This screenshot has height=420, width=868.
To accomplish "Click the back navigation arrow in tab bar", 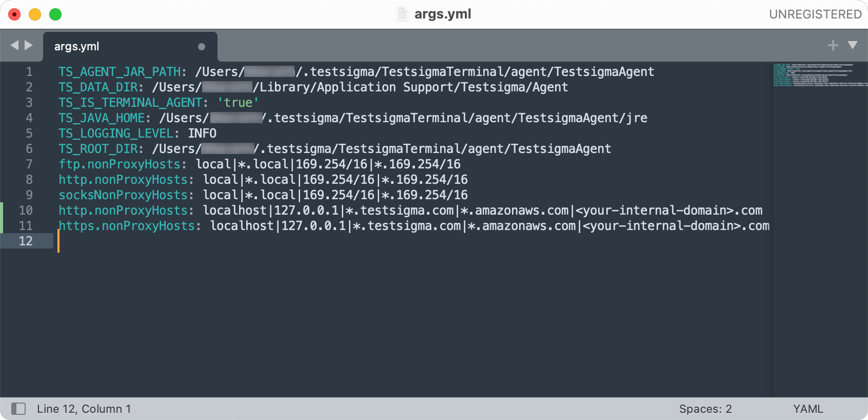I will pos(14,45).
